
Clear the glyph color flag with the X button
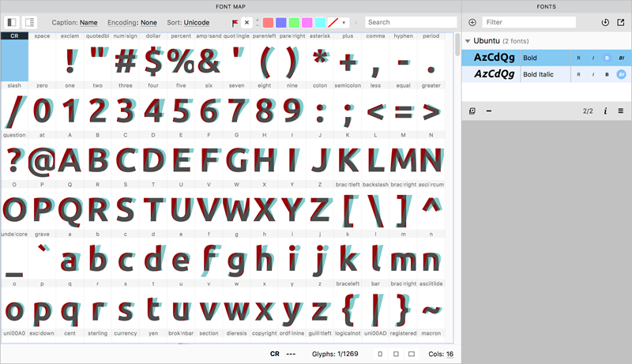click(246, 23)
